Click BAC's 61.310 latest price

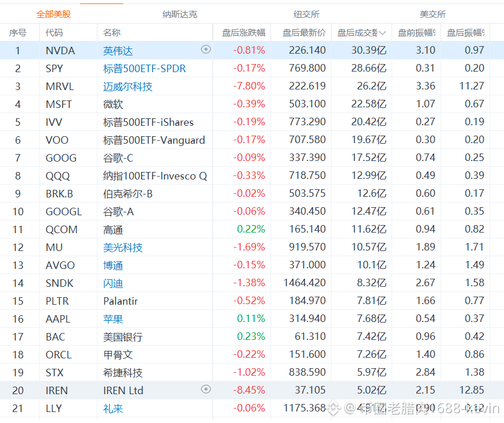click(310, 336)
